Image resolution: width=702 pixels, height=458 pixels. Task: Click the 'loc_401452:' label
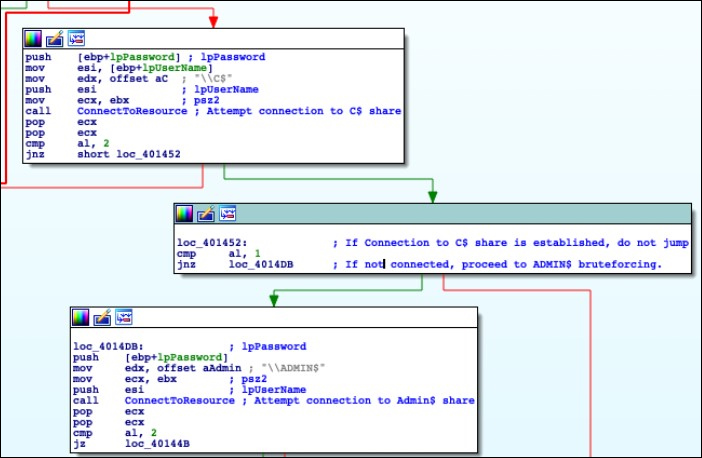coord(212,243)
